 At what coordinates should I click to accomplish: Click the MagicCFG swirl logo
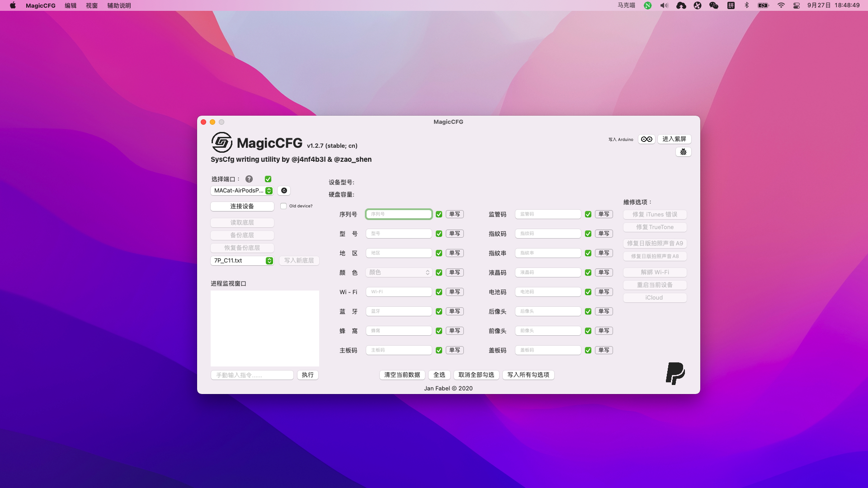[x=222, y=142]
